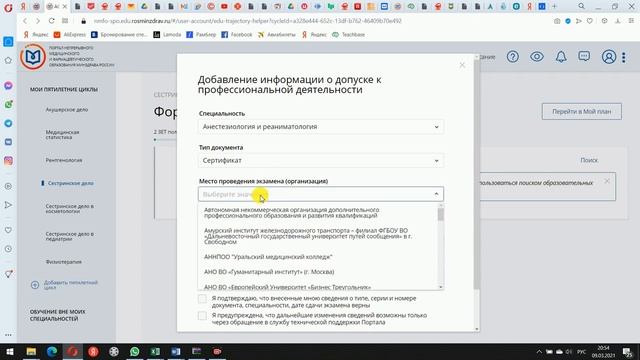Go back with browser back arrow
640x360 pixels.
pyautogui.click(x=25, y=21)
